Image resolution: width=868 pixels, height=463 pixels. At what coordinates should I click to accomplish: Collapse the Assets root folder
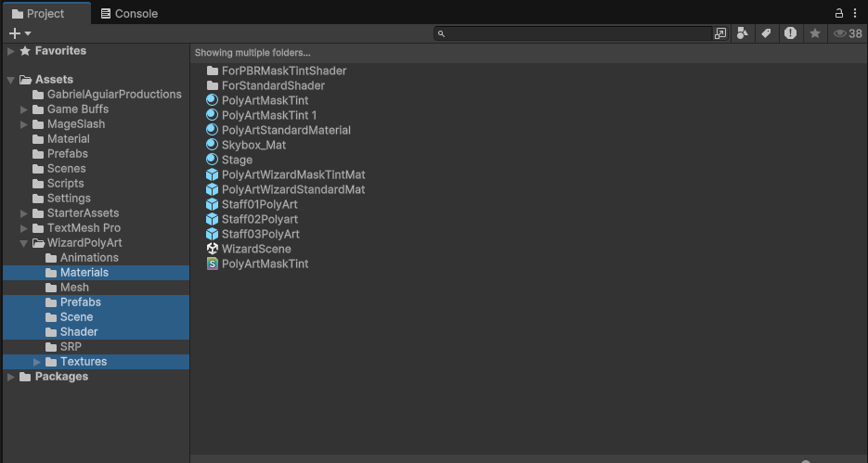pos(10,80)
